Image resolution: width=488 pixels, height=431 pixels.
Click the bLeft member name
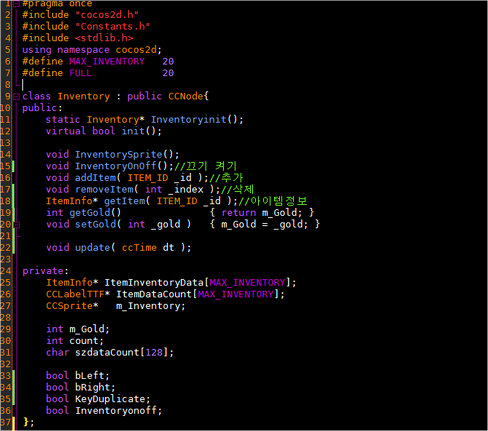click(89, 376)
